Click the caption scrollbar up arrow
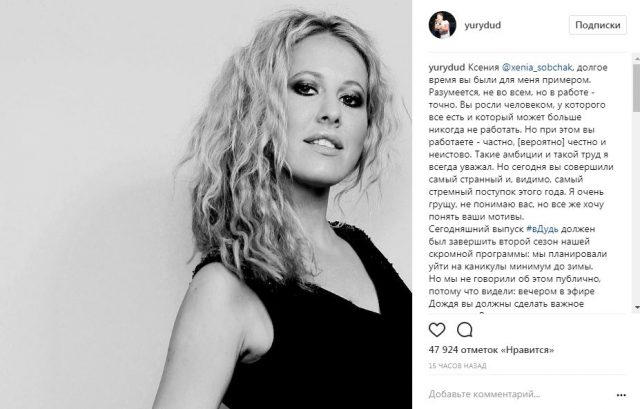The height and width of the screenshot is (409, 640). click(637, 60)
